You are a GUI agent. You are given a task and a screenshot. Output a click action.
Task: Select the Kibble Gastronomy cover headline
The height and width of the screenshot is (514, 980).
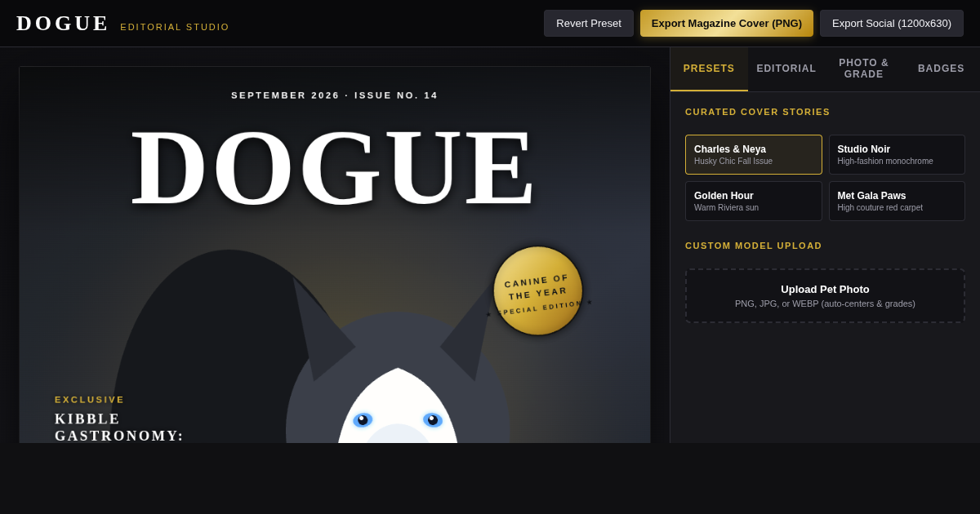(119, 428)
